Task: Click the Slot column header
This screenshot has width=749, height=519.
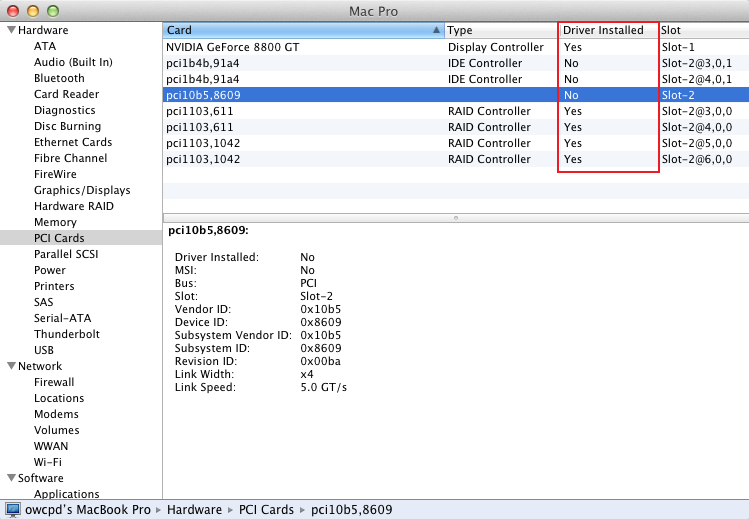Action: click(700, 31)
